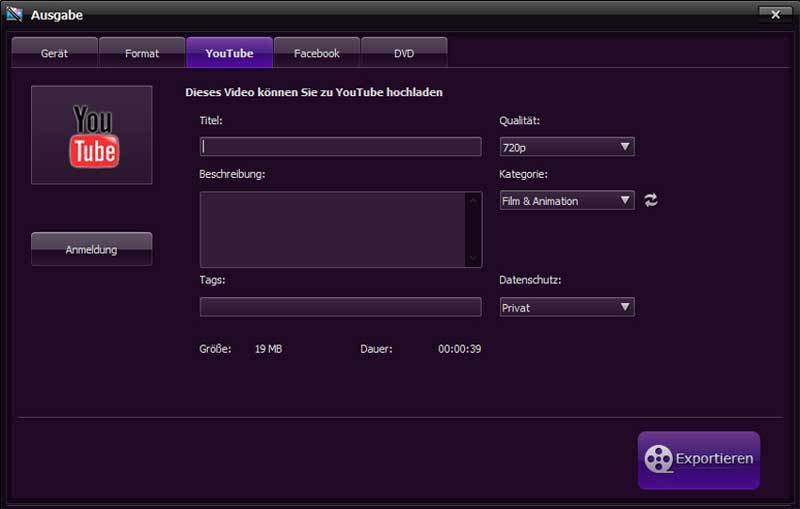Click the Tags input field
Image resolution: width=800 pixels, height=509 pixels.
coord(340,307)
